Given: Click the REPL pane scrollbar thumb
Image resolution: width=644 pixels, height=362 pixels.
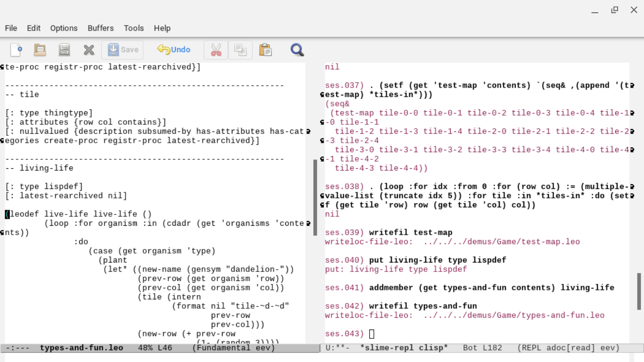Looking at the screenshot, I should coord(639,291).
